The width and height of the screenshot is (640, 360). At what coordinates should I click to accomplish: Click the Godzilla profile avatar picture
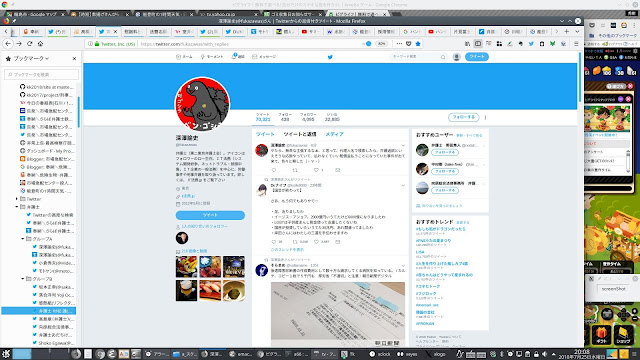tap(202, 104)
